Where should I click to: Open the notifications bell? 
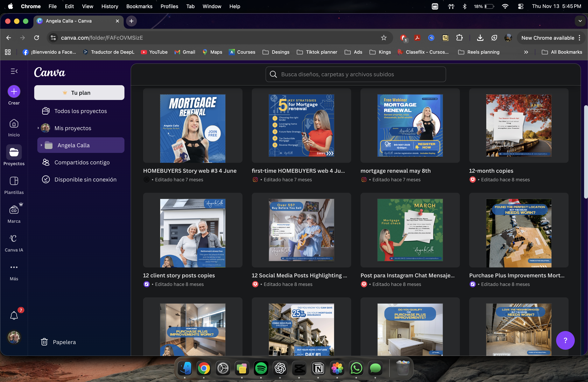tap(14, 315)
